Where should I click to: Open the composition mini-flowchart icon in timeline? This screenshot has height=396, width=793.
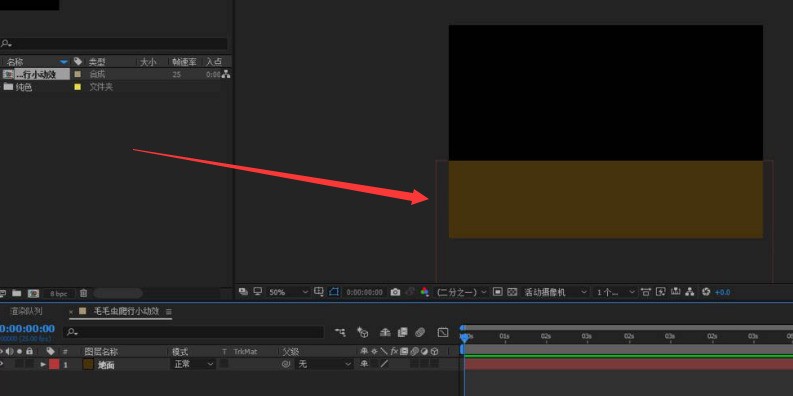click(x=340, y=332)
